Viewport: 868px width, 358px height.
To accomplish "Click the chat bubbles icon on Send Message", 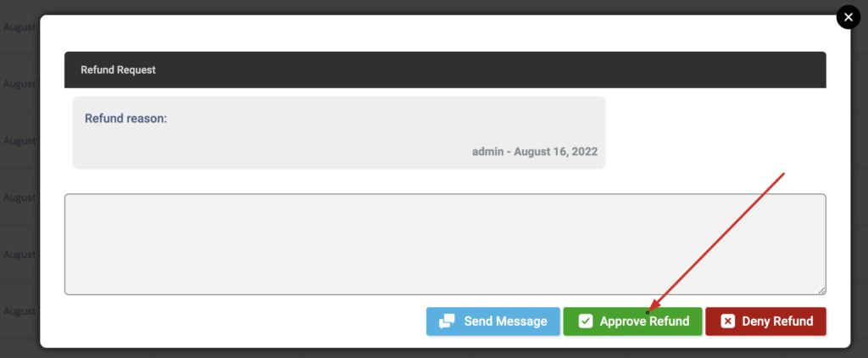I will [x=447, y=322].
